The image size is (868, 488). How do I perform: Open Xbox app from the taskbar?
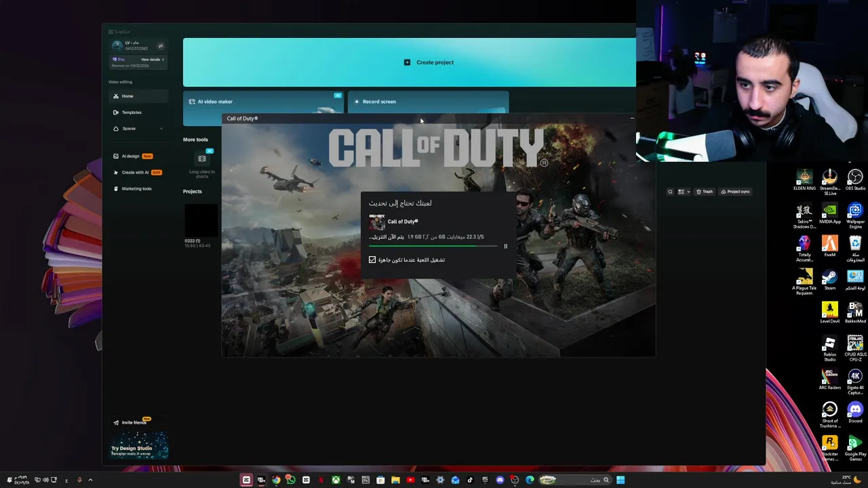pos(336,480)
